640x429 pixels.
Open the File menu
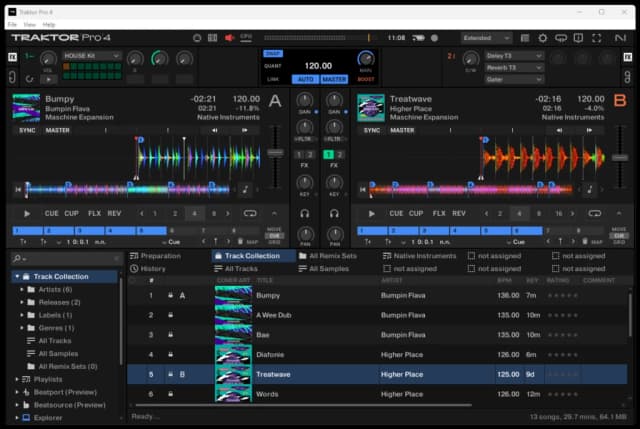[x=12, y=24]
